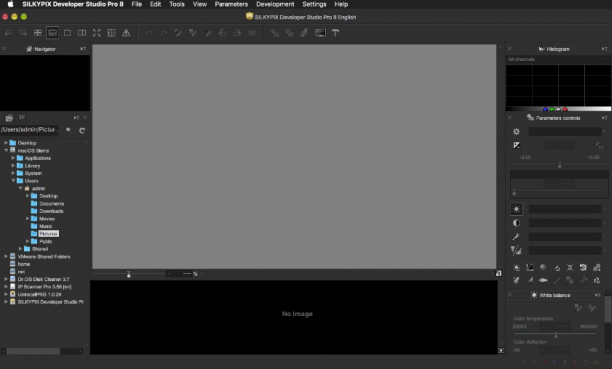The height and width of the screenshot is (369, 612).
Task: Click the exposure bias slider handle
Action: tap(560, 166)
